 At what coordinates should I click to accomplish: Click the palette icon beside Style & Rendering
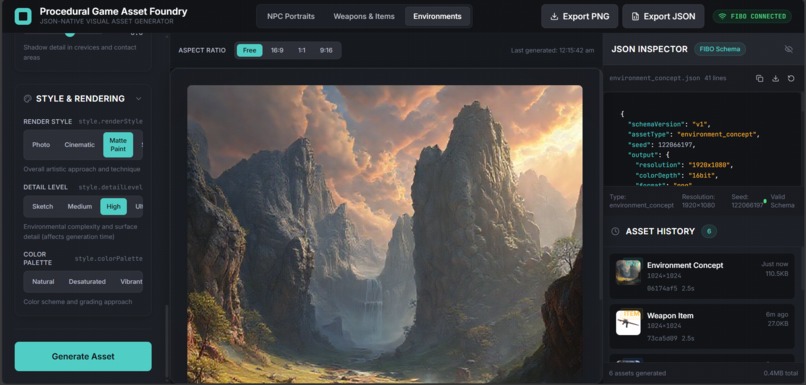[x=28, y=99]
